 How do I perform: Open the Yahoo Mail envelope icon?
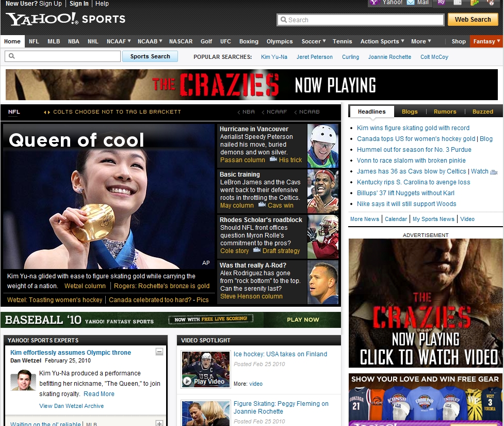(411, 3)
